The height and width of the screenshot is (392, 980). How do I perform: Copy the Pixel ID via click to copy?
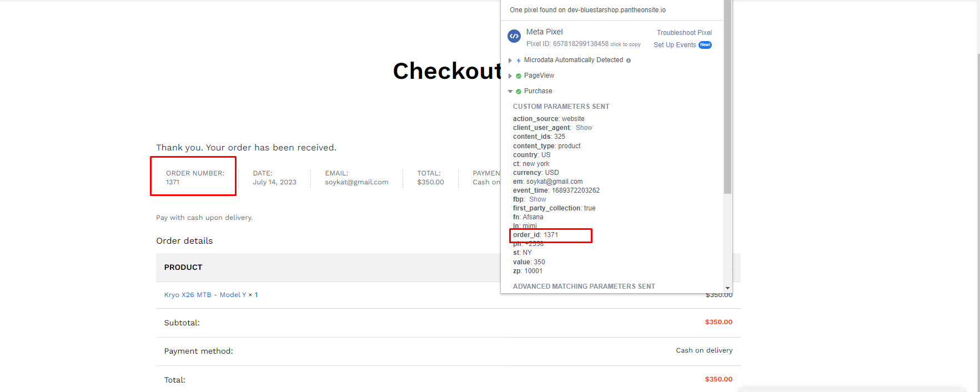click(625, 44)
